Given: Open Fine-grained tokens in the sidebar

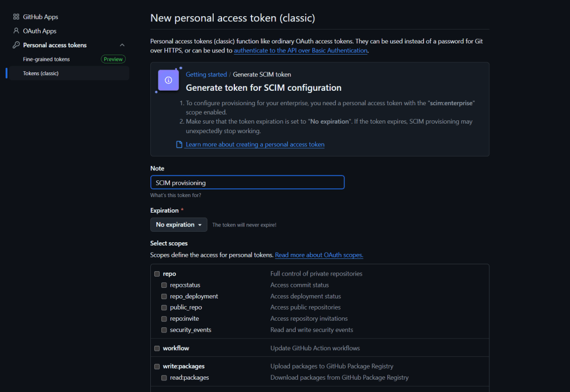Looking at the screenshot, I should click(46, 59).
